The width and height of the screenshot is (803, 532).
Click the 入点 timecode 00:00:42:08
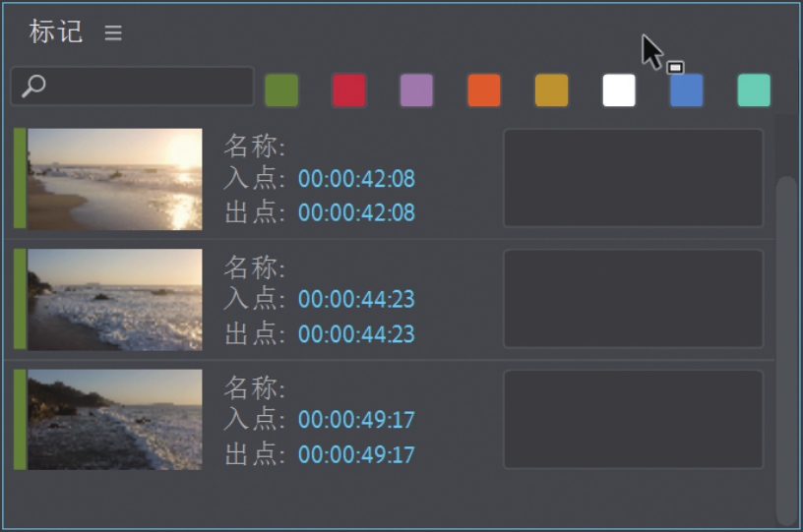click(x=356, y=179)
